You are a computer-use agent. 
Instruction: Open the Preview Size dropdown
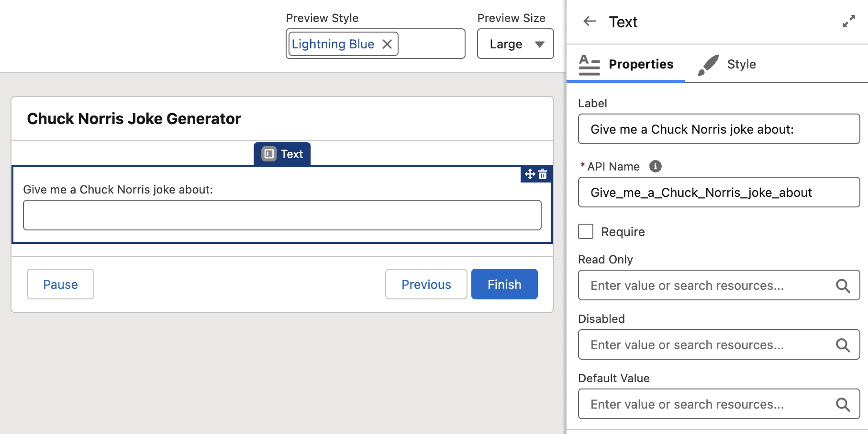pos(515,44)
